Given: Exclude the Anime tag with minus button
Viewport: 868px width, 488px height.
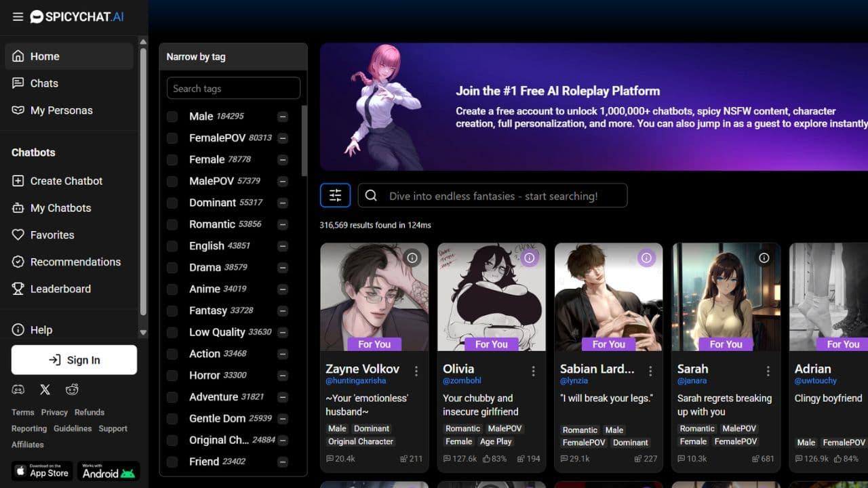Looking at the screenshot, I should click(x=283, y=289).
